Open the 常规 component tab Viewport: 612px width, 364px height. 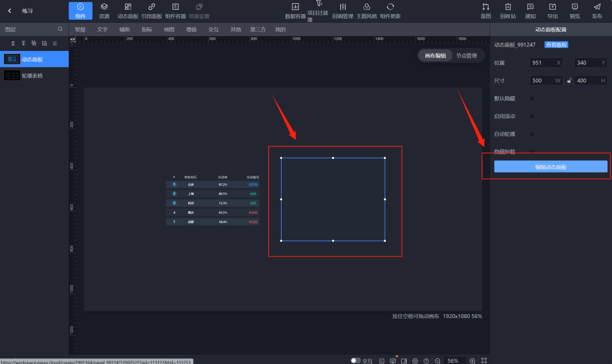tap(80, 29)
